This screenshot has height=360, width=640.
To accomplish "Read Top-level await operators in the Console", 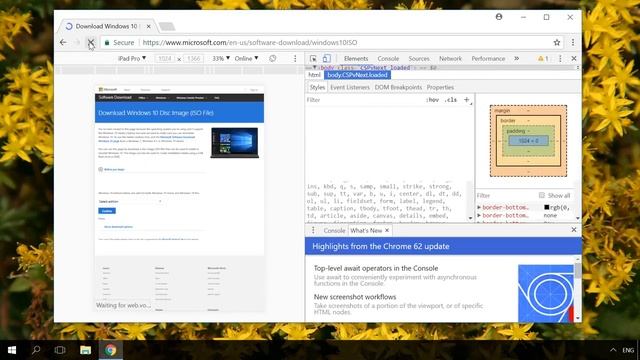I will (376, 268).
